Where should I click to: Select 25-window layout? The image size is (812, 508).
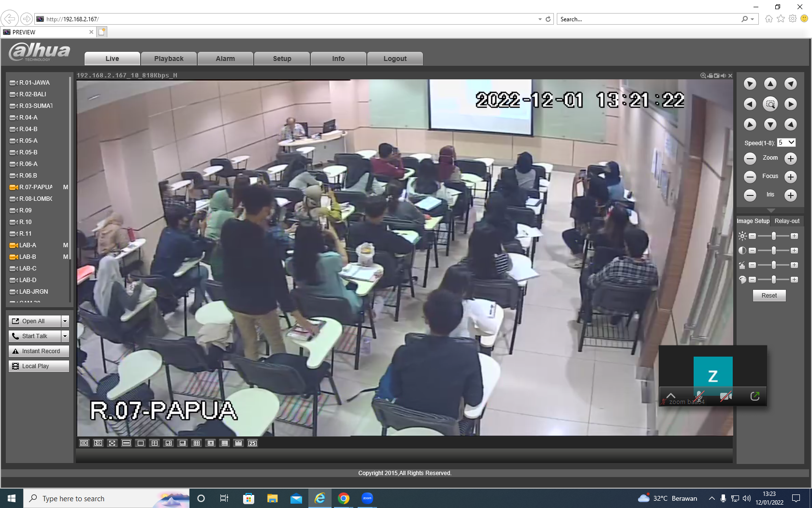coord(253,443)
